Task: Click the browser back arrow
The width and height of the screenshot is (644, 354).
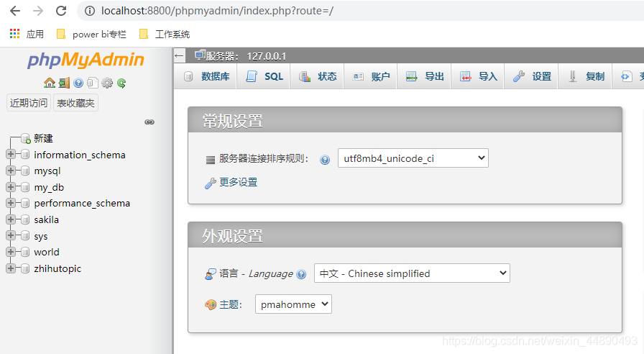Action: pyautogui.click(x=15, y=11)
